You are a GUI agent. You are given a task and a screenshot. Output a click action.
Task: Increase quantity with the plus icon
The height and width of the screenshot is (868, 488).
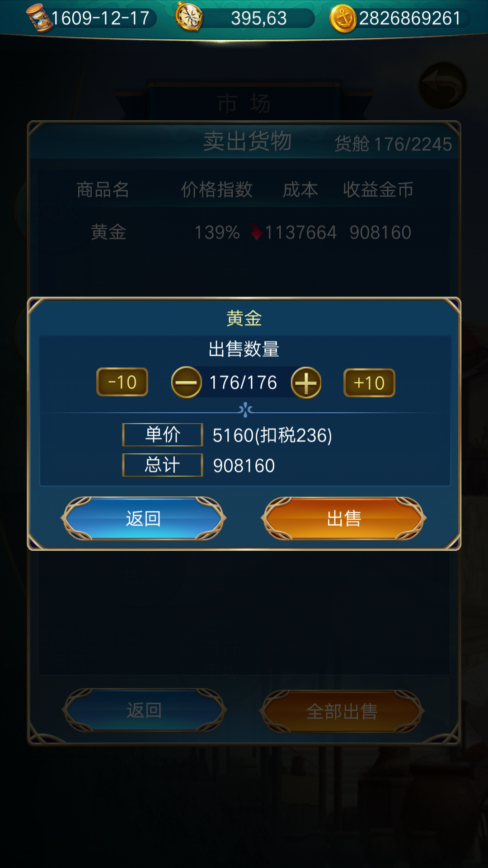(x=306, y=382)
